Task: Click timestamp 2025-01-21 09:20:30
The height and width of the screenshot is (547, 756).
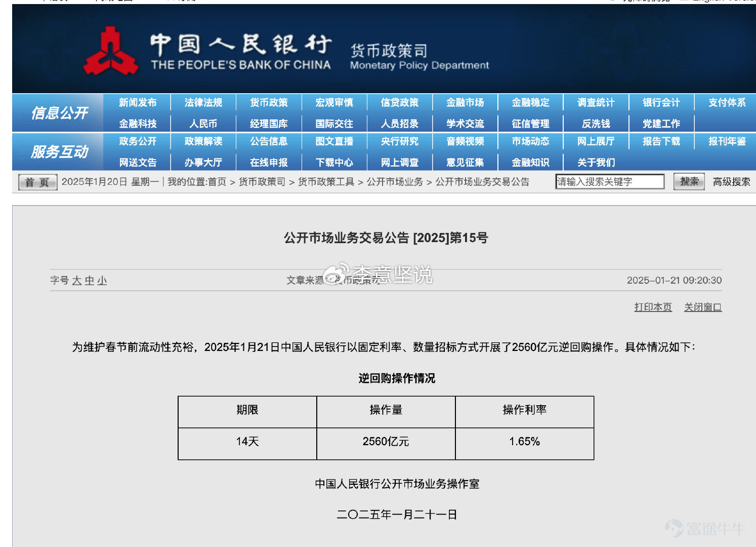Action: pyautogui.click(x=674, y=280)
